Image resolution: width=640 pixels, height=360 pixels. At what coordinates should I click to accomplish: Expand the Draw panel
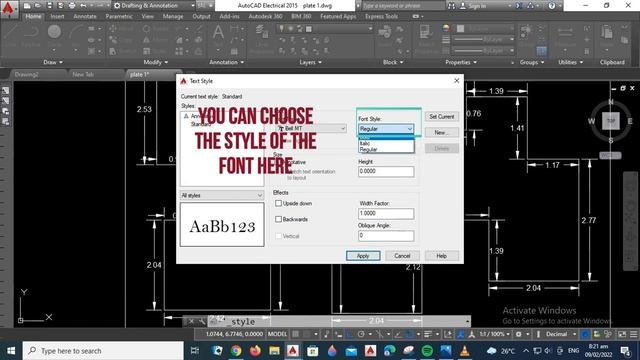point(53,62)
